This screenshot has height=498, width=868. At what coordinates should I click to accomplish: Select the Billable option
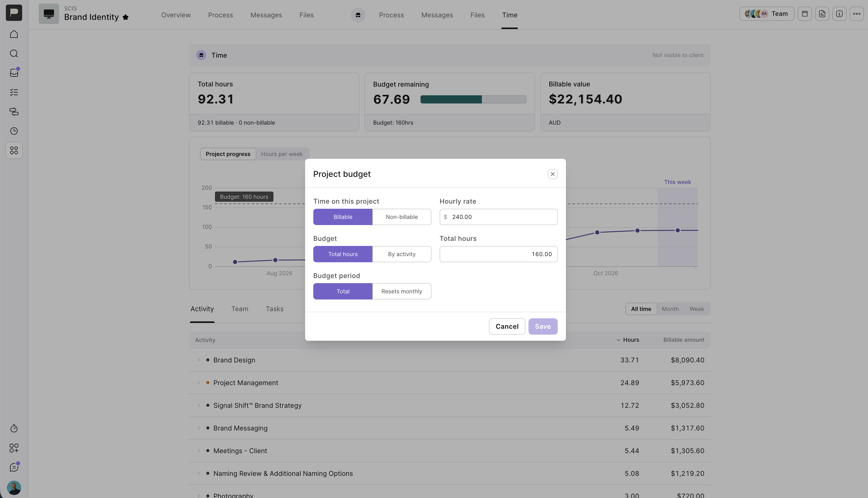coord(343,217)
